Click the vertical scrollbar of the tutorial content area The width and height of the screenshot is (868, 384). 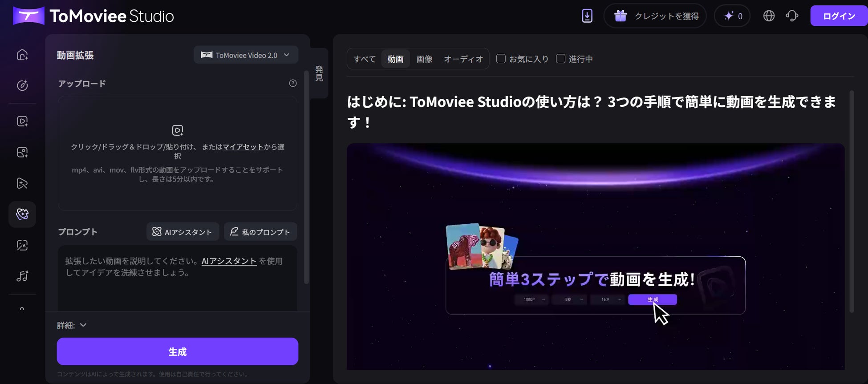[x=852, y=201]
